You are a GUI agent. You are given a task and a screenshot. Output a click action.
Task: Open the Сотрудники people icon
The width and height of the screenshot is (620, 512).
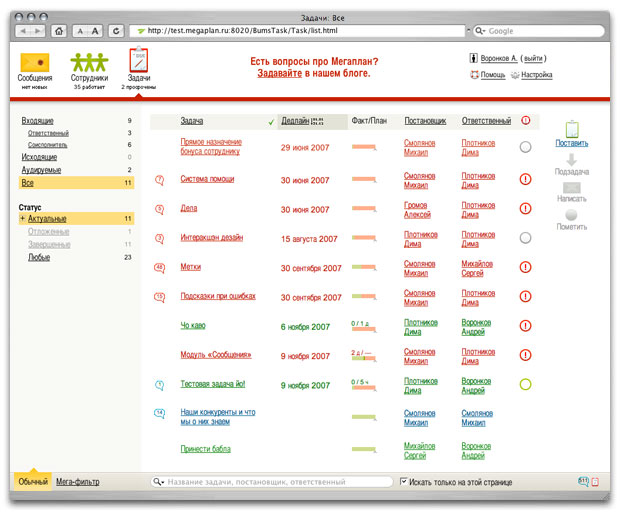[89, 62]
